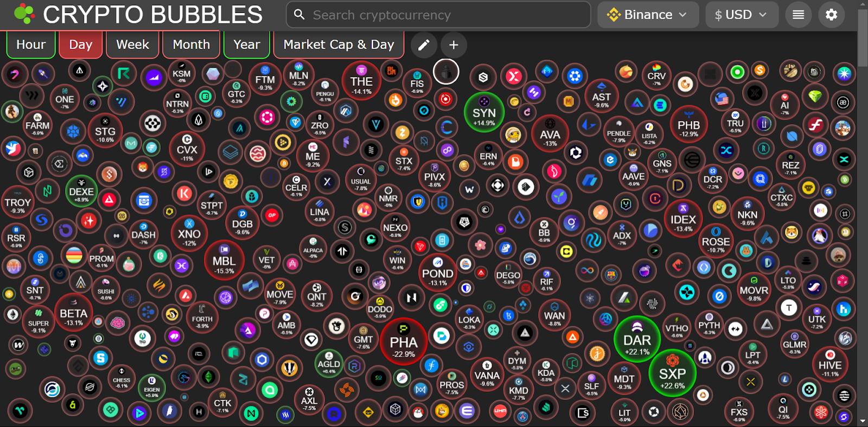Select the FXS -8.9% bubble
868x427 pixels.
tap(739, 411)
